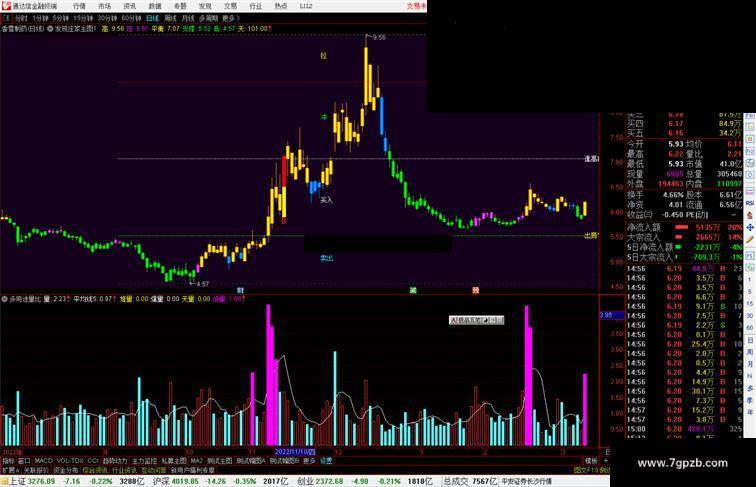756x487 pixels.
Task: Open the 市场 menu
Action: [x=105, y=6]
